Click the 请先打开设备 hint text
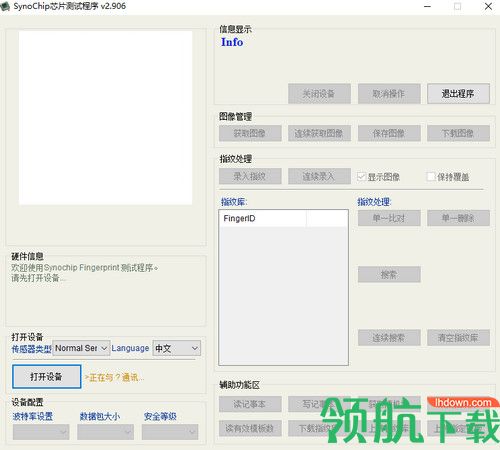Image resolution: width=500 pixels, height=450 pixels. (x=38, y=278)
